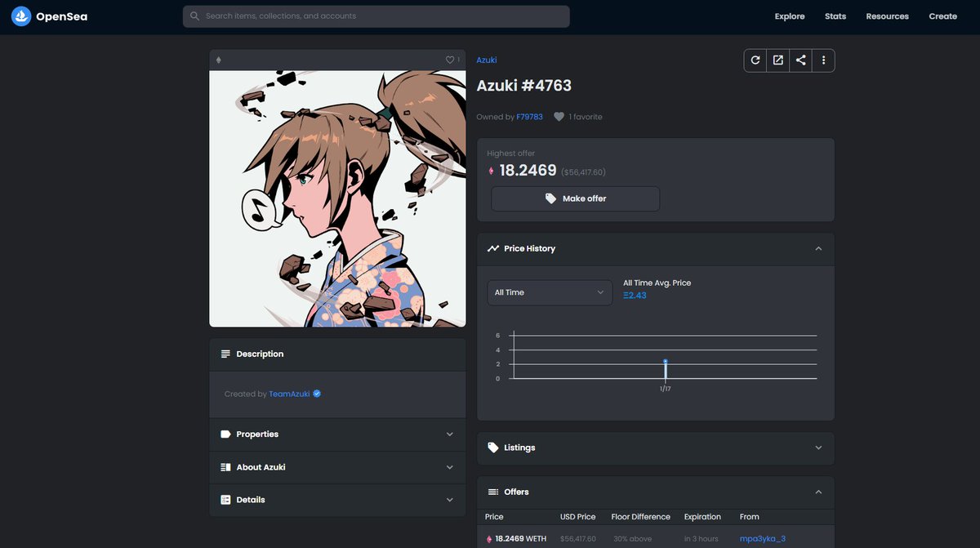Click the USD Price column header
The image size is (980, 548).
point(578,517)
